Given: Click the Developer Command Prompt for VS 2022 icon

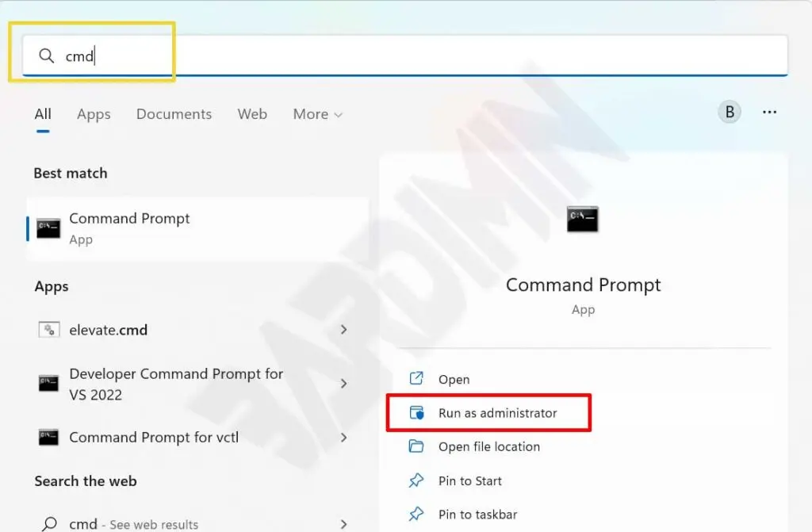Looking at the screenshot, I should [x=48, y=383].
